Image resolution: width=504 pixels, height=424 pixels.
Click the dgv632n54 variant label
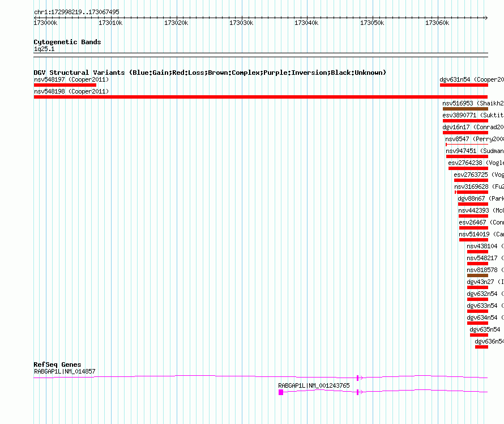[485, 294]
